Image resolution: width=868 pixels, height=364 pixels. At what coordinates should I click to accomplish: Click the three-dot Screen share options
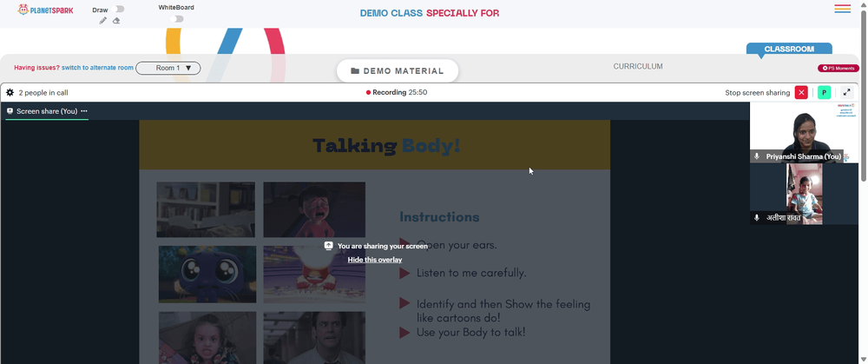pyautogui.click(x=84, y=111)
